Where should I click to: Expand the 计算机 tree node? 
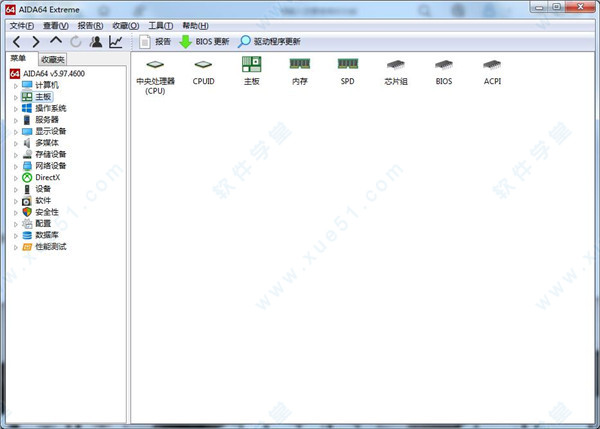pyautogui.click(x=15, y=85)
